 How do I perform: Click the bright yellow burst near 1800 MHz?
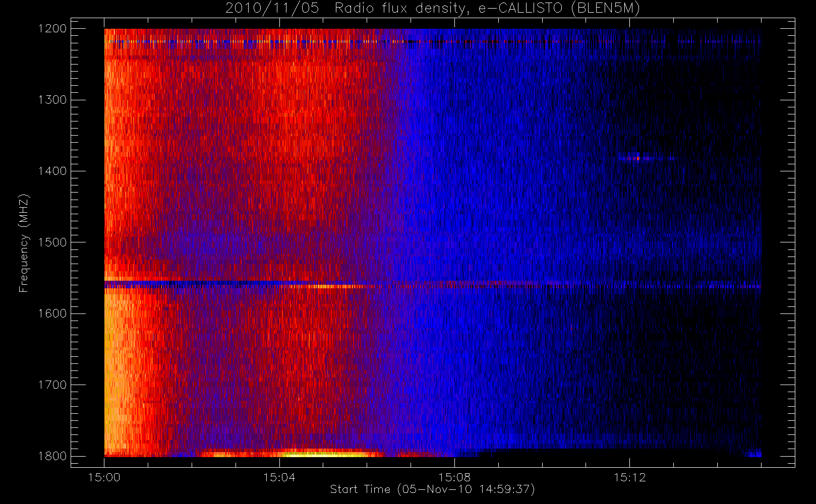pyautogui.click(x=323, y=454)
